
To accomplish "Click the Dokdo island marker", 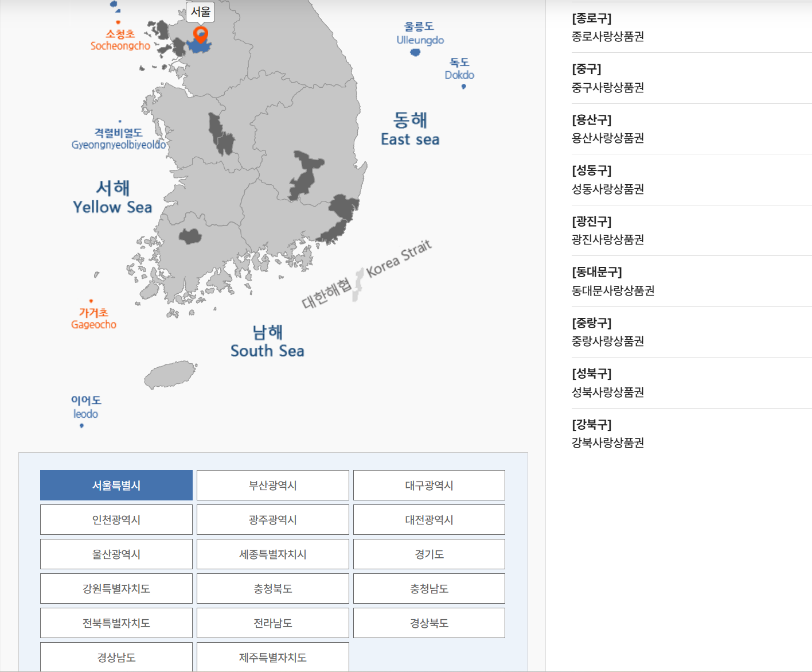I will point(463,87).
